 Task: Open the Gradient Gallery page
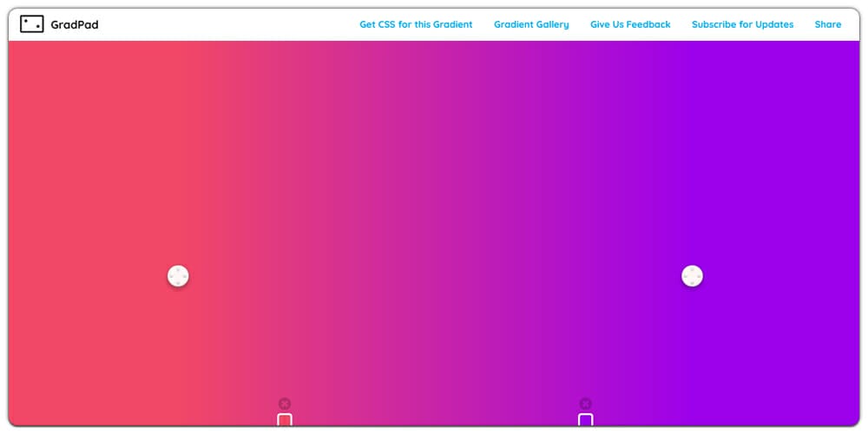point(531,24)
